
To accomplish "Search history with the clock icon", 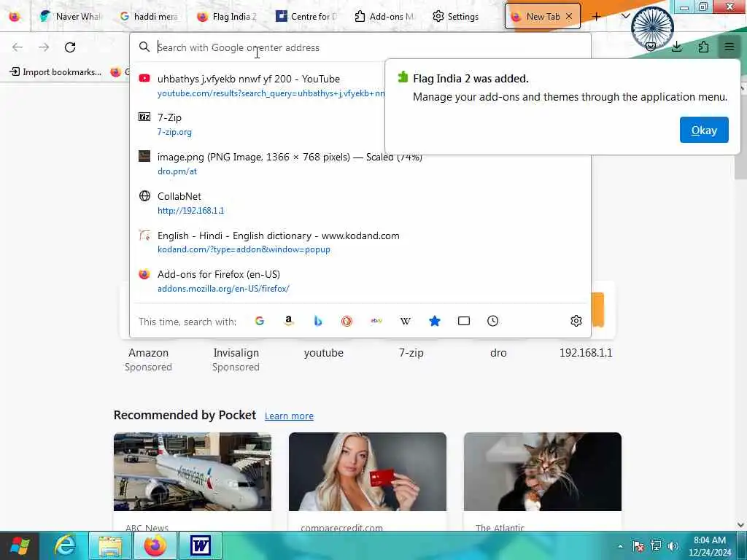I will (492, 321).
